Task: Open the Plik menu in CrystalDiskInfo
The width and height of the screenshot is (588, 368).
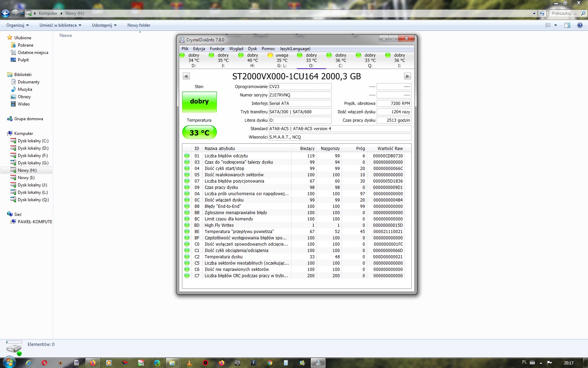Action: [185, 49]
